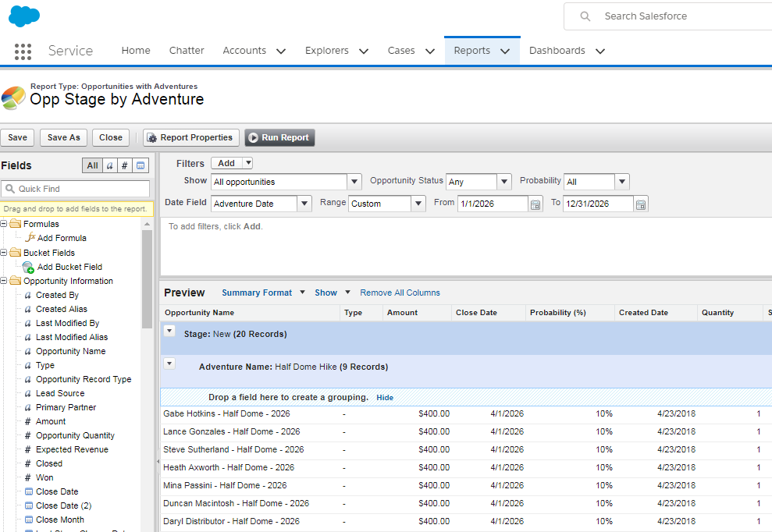Image resolution: width=772 pixels, height=532 pixels.
Task: Show All field types toggle
Action: pos(92,165)
